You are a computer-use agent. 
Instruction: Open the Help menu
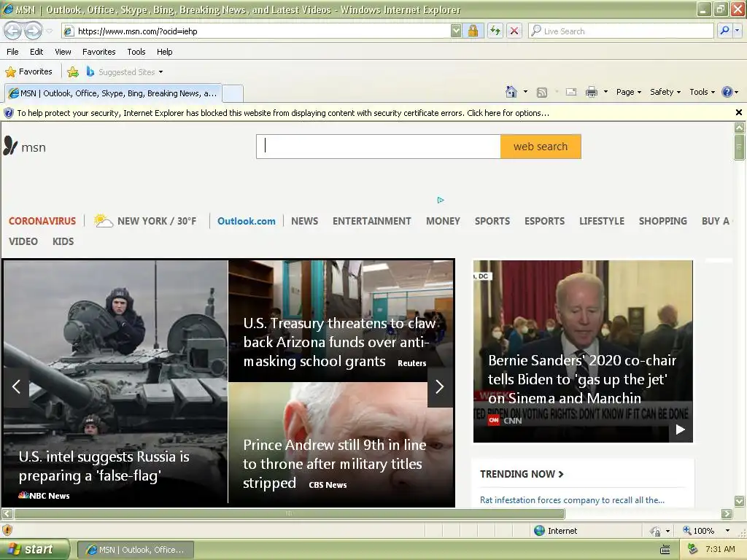click(x=164, y=52)
